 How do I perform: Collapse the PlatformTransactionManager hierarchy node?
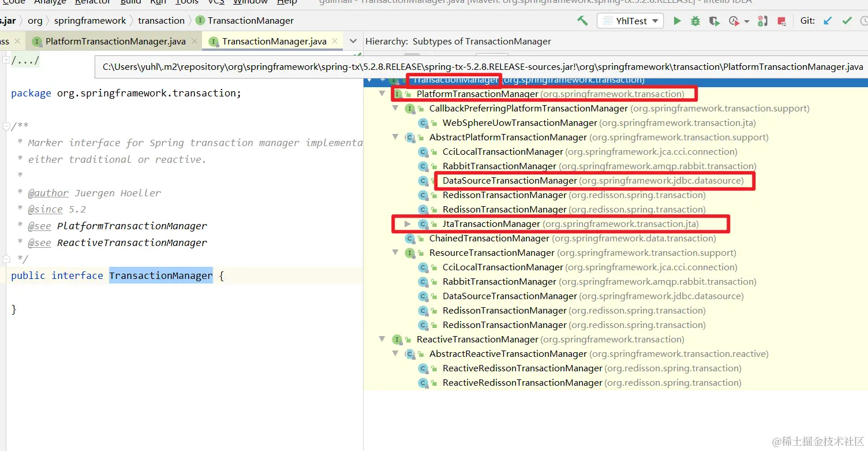[x=382, y=94]
